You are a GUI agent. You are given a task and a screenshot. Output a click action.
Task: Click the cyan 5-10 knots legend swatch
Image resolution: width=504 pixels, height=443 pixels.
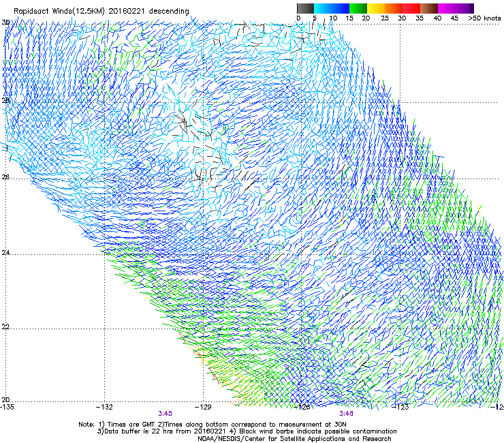[x=323, y=8]
